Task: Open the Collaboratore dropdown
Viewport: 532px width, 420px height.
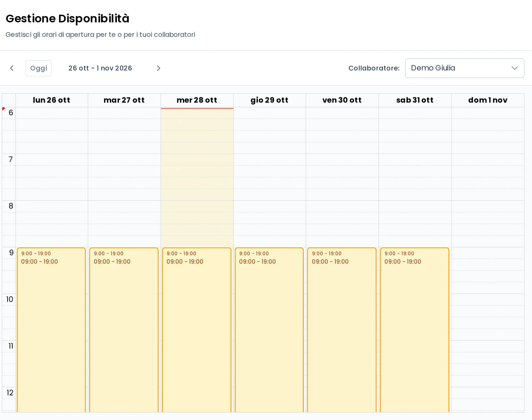Action: [465, 68]
